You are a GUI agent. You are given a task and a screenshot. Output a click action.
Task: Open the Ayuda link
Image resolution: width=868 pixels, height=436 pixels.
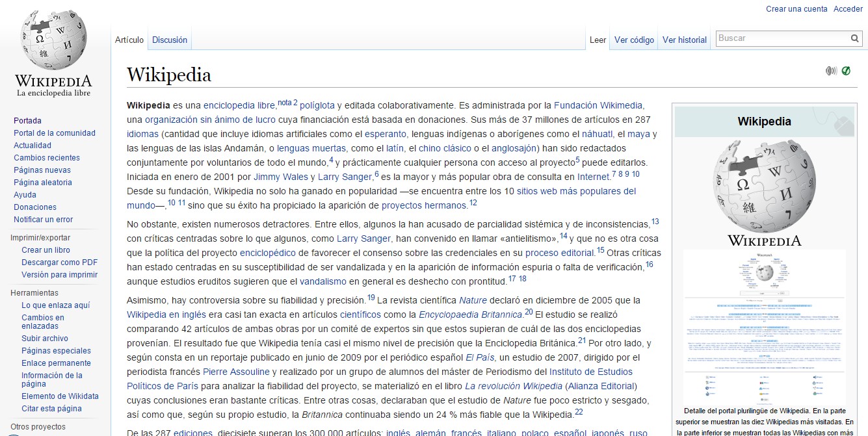click(x=25, y=195)
